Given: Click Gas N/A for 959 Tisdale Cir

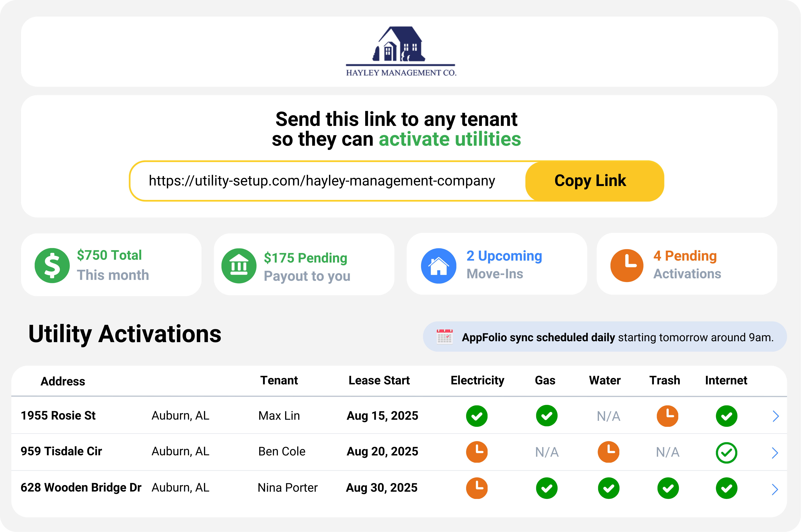Looking at the screenshot, I should (547, 452).
